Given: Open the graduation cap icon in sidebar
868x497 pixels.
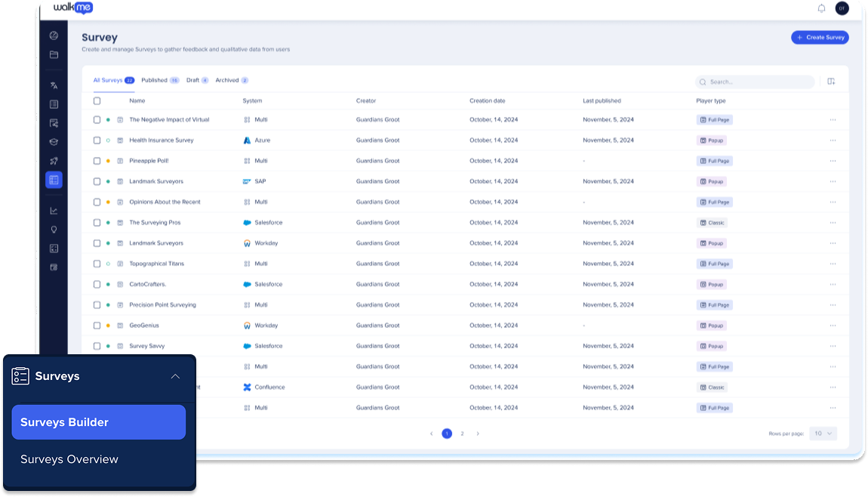Looking at the screenshot, I should pos(54,142).
